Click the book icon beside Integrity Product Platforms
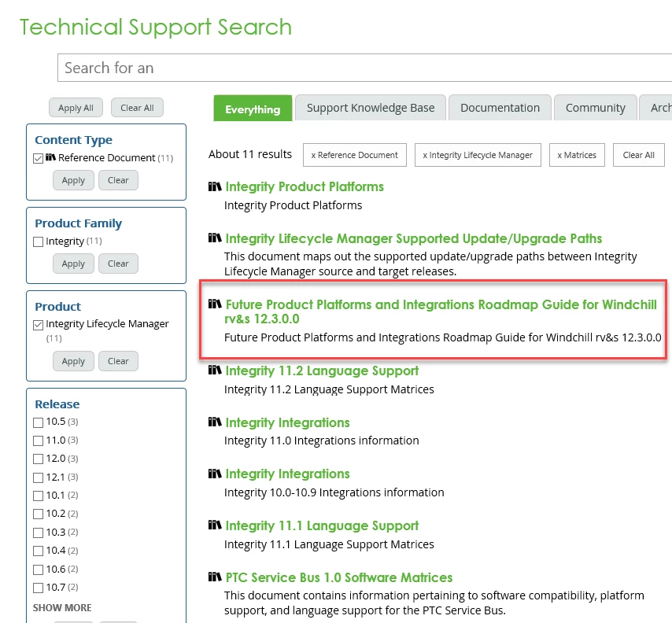Image resolution: width=672 pixels, height=623 pixels. point(215,186)
